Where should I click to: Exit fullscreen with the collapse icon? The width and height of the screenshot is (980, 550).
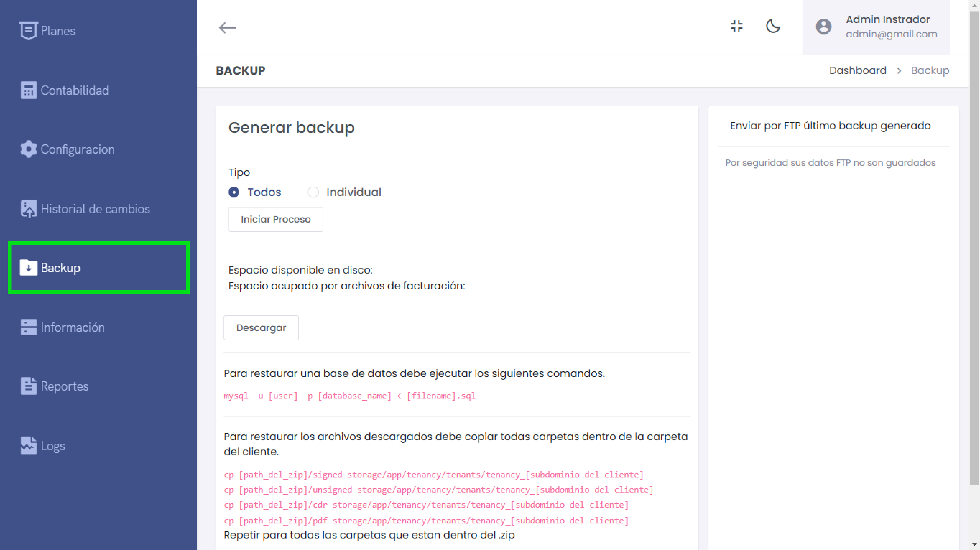[x=736, y=26]
